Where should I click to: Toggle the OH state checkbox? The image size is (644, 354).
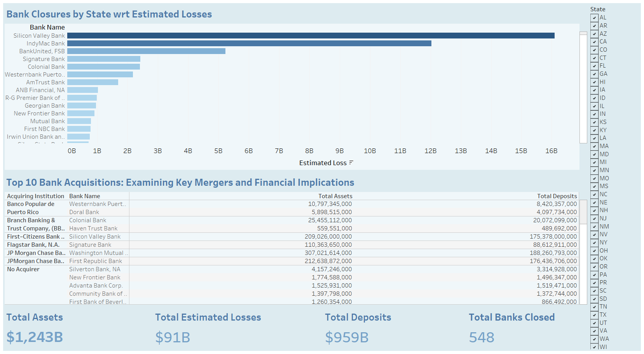point(594,251)
